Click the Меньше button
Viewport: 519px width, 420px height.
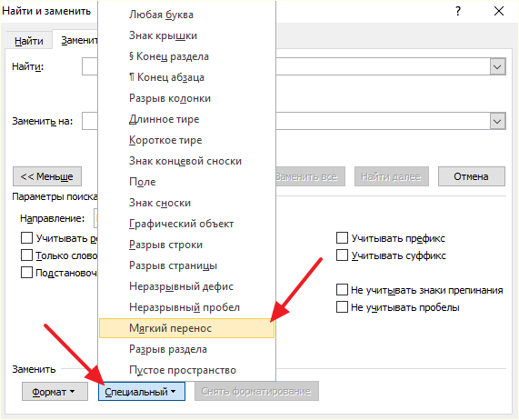click(x=47, y=176)
